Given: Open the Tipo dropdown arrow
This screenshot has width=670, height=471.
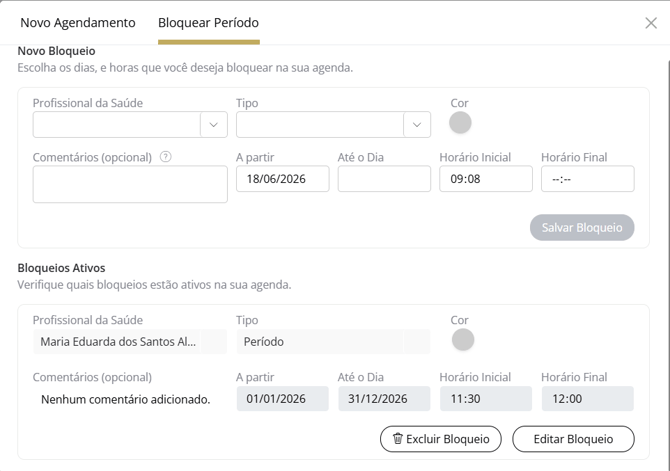Looking at the screenshot, I should click(x=417, y=124).
